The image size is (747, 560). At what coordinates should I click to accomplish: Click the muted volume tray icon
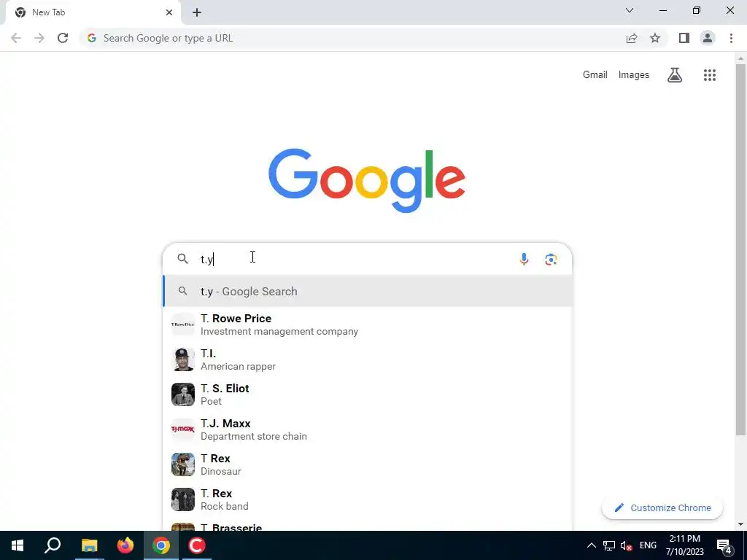point(627,545)
